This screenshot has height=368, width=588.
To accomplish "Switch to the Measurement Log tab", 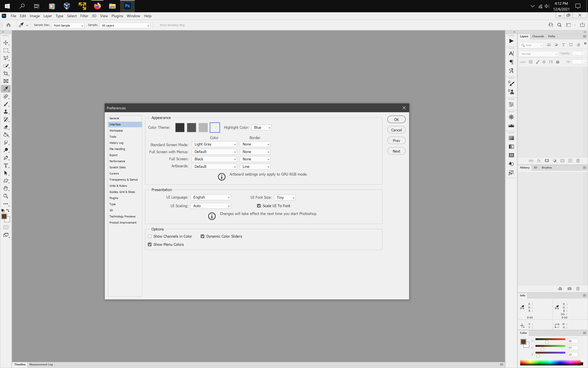I will pyautogui.click(x=41, y=364).
